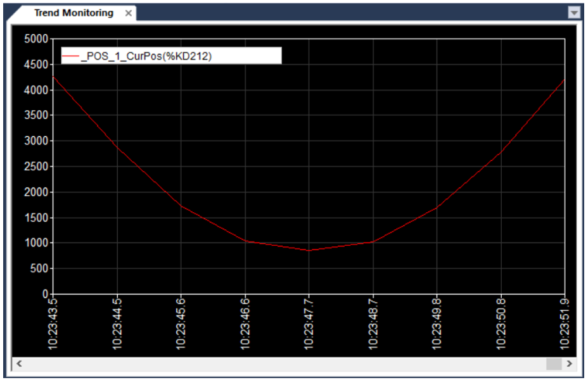The width and height of the screenshot is (588, 380).
Task: Close the Trend Monitoring tab
Action: coord(129,13)
